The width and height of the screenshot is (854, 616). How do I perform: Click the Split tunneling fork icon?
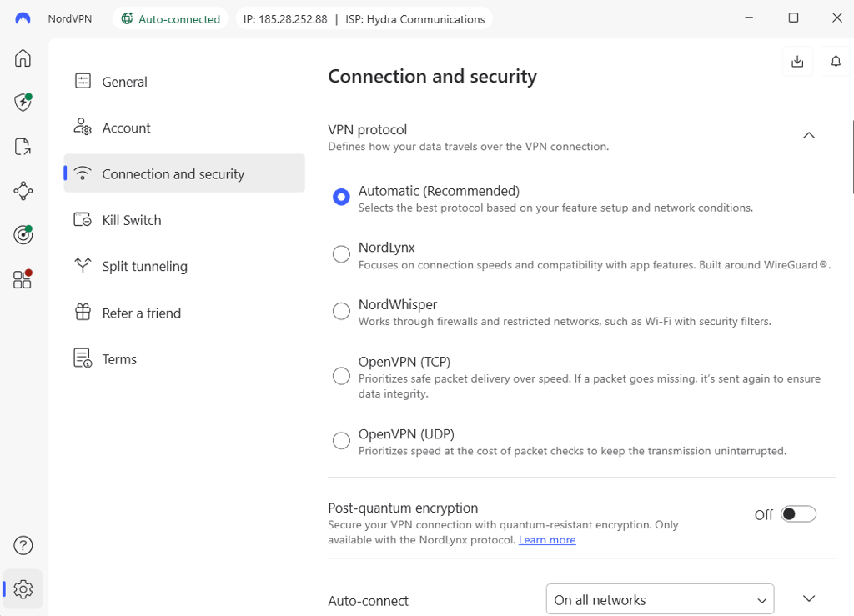83,266
